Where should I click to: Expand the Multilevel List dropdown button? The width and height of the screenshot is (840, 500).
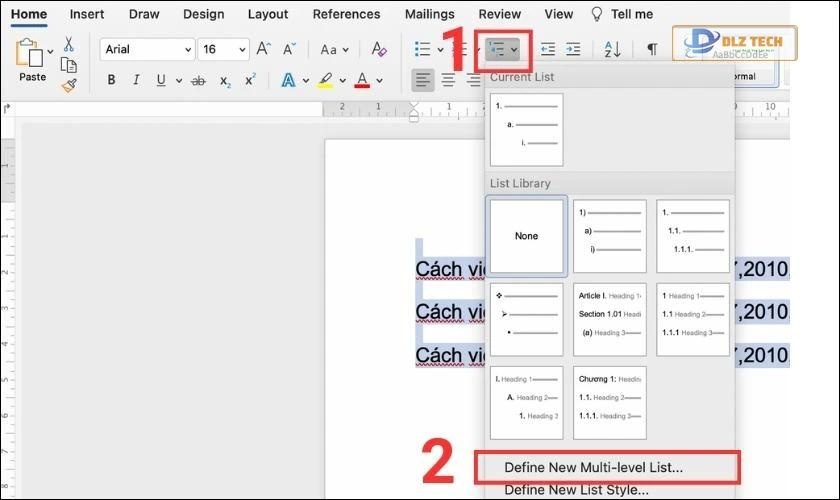513,49
